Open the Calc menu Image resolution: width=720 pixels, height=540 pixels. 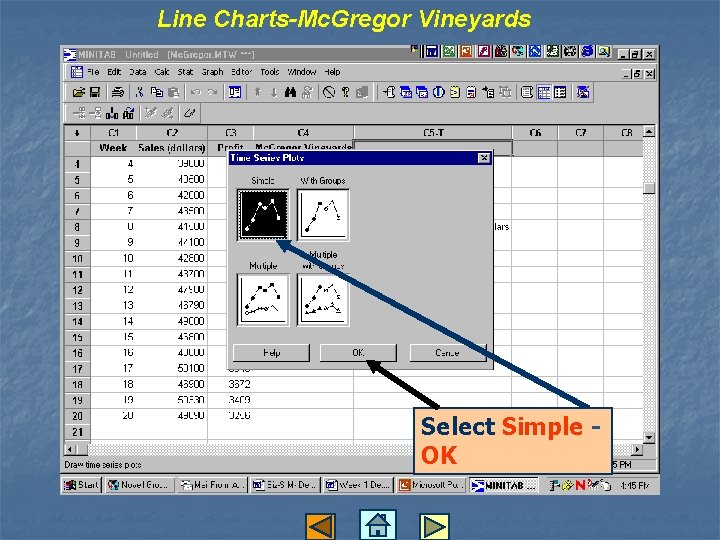[x=162, y=72]
